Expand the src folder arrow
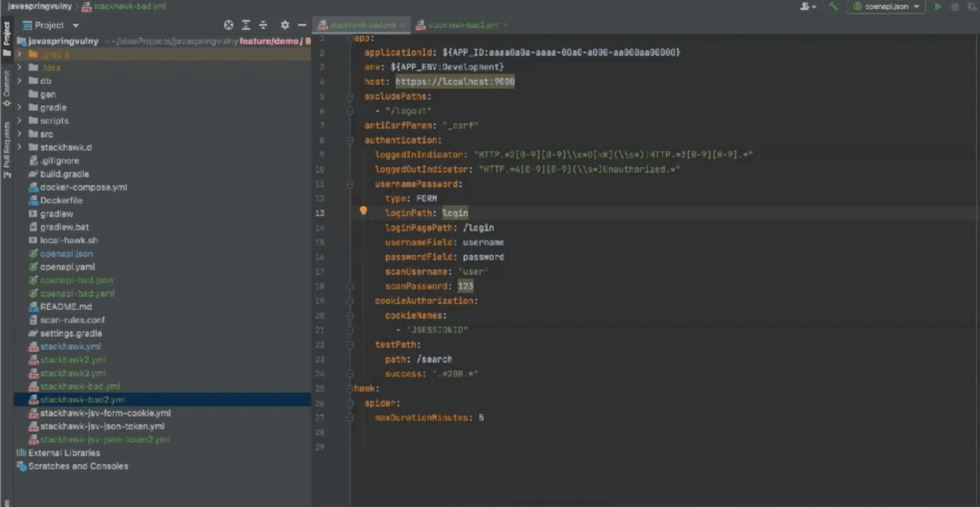This screenshot has height=507, width=980. (20, 134)
